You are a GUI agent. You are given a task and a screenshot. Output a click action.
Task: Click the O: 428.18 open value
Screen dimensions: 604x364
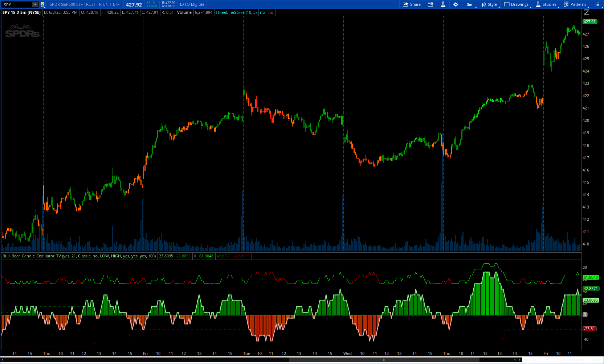[90, 12]
